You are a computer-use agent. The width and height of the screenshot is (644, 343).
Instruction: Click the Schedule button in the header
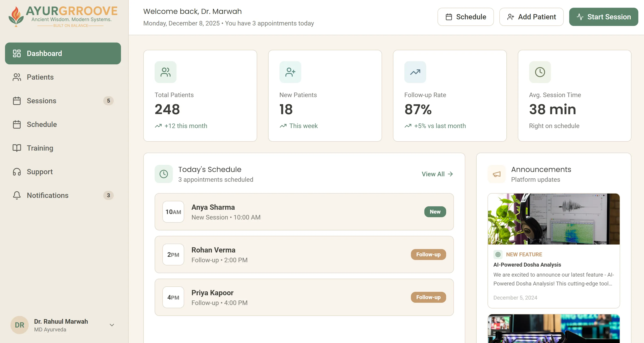[465, 17]
